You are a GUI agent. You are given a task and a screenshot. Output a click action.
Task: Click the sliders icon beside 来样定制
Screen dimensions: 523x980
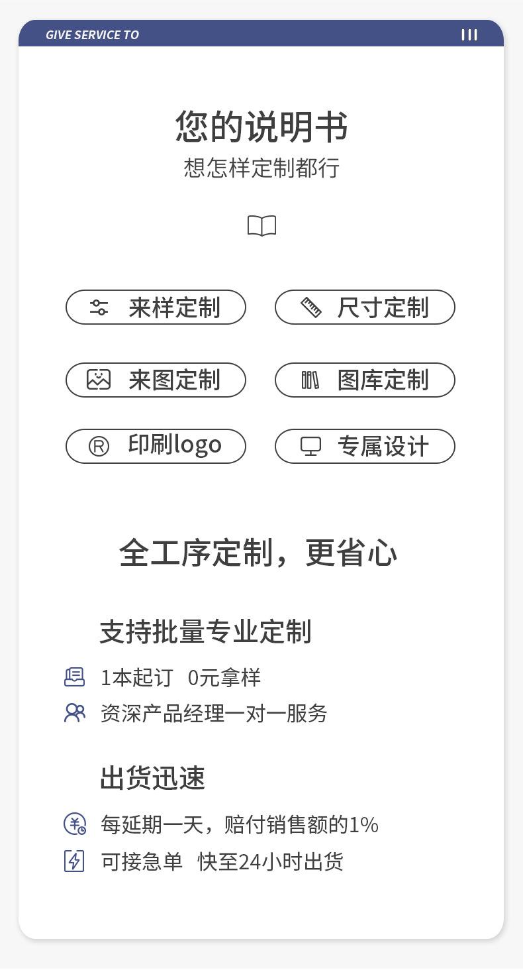click(x=99, y=307)
